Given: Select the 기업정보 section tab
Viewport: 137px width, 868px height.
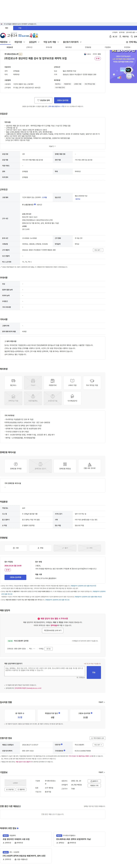Looking at the screenshot, I should [108, 47].
